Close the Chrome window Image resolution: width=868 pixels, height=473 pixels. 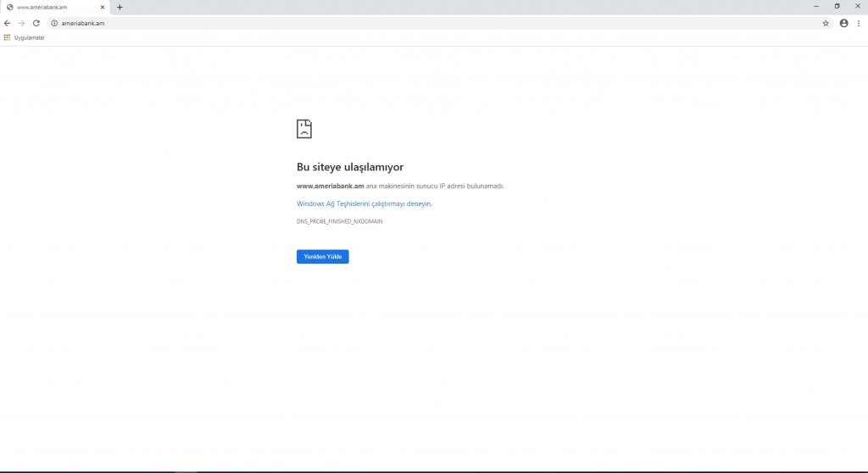pos(858,7)
